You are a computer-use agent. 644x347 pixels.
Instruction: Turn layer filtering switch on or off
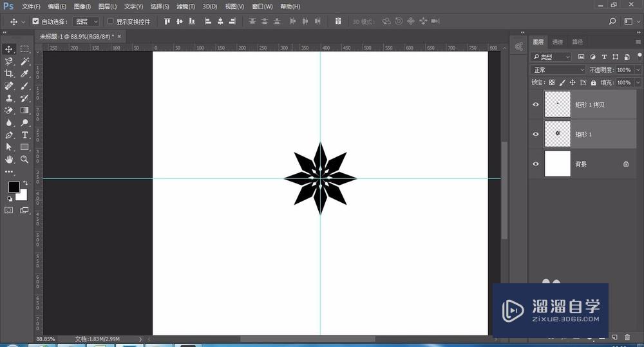coord(639,55)
